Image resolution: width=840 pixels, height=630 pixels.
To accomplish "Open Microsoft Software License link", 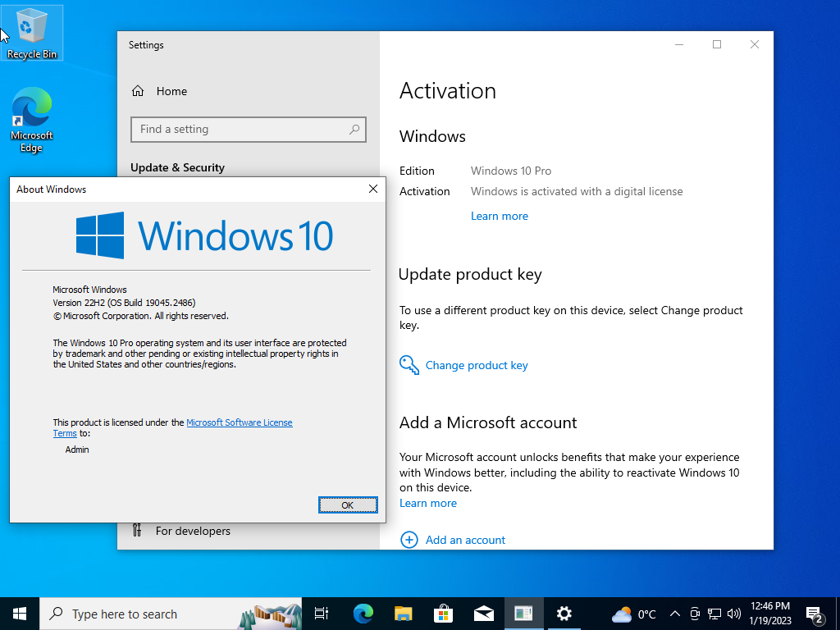I will pyautogui.click(x=240, y=422).
